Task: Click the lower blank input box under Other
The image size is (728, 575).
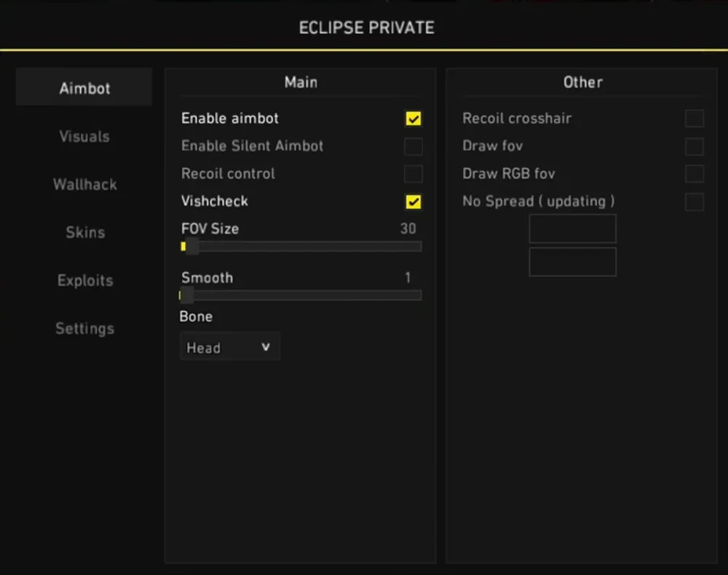Action: 572,262
